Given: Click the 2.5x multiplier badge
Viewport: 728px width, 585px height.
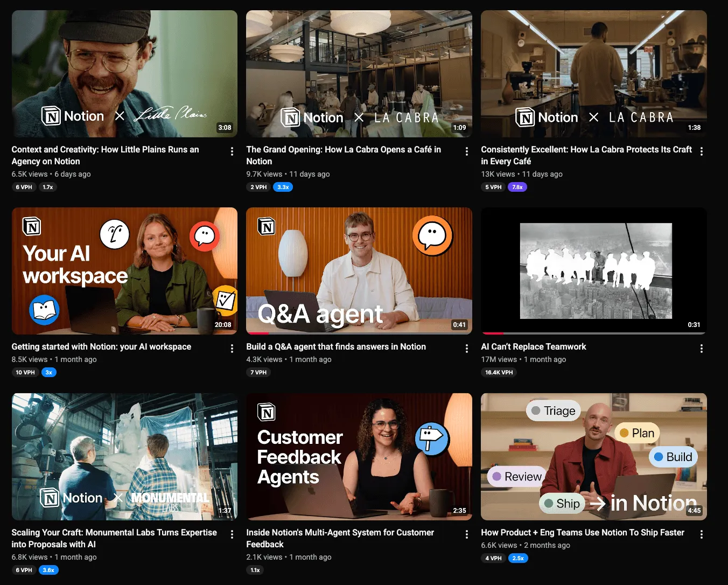Looking at the screenshot, I should pyautogui.click(x=518, y=558).
